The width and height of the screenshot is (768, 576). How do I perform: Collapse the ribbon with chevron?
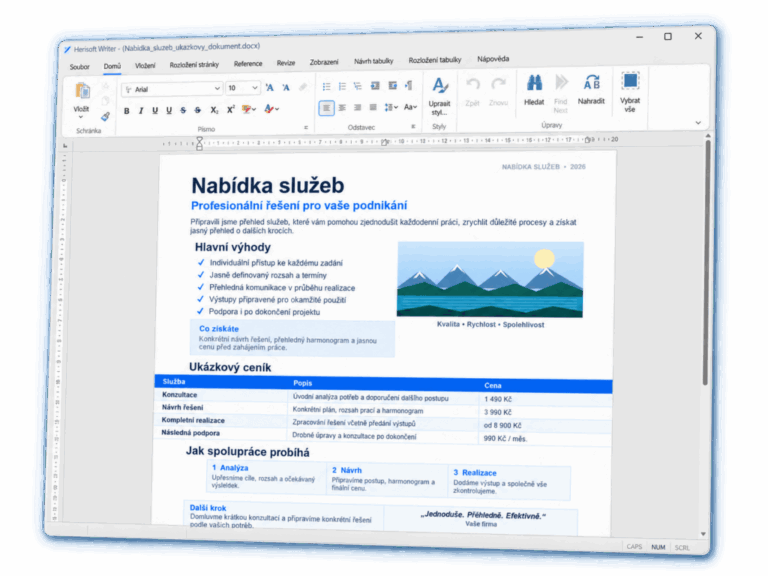(698, 122)
